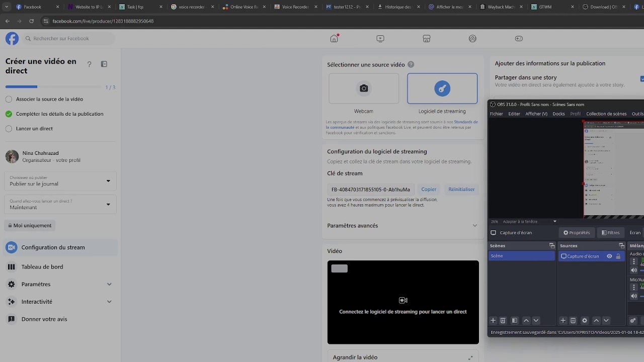
Task: Open the Publier sur le journal dropdown
Action: click(60, 181)
